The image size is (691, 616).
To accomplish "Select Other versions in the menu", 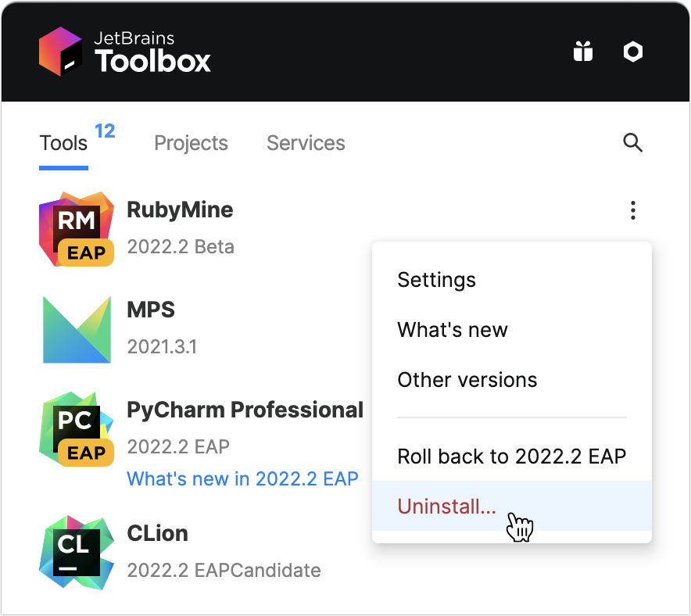I will [467, 379].
